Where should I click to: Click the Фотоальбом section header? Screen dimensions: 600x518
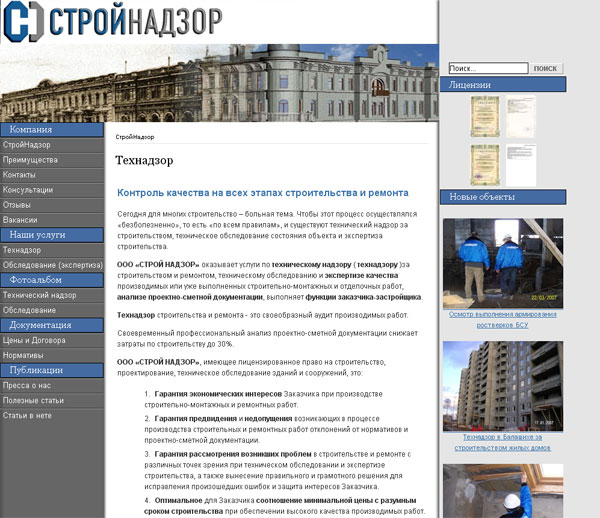[x=52, y=280]
